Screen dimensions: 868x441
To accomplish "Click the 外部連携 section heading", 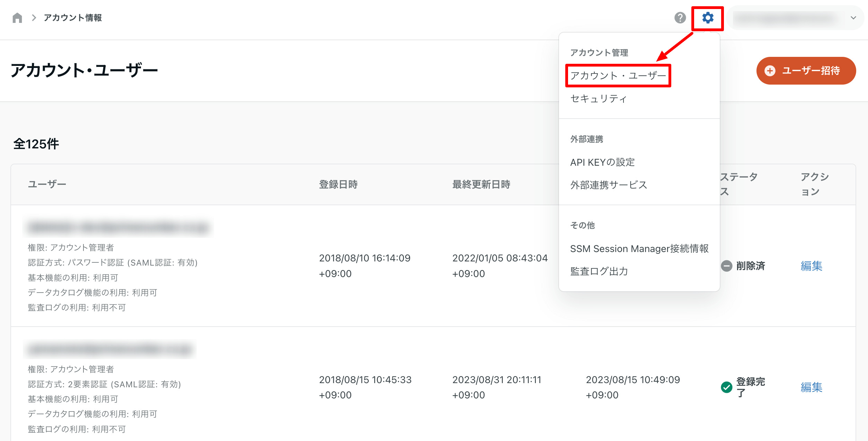I will point(587,139).
